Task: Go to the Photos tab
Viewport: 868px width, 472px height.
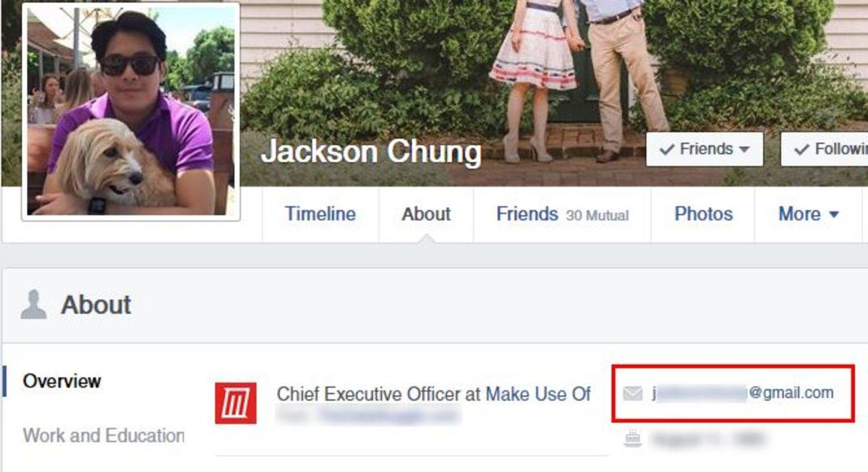Action: pyautogui.click(x=703, y=214)
